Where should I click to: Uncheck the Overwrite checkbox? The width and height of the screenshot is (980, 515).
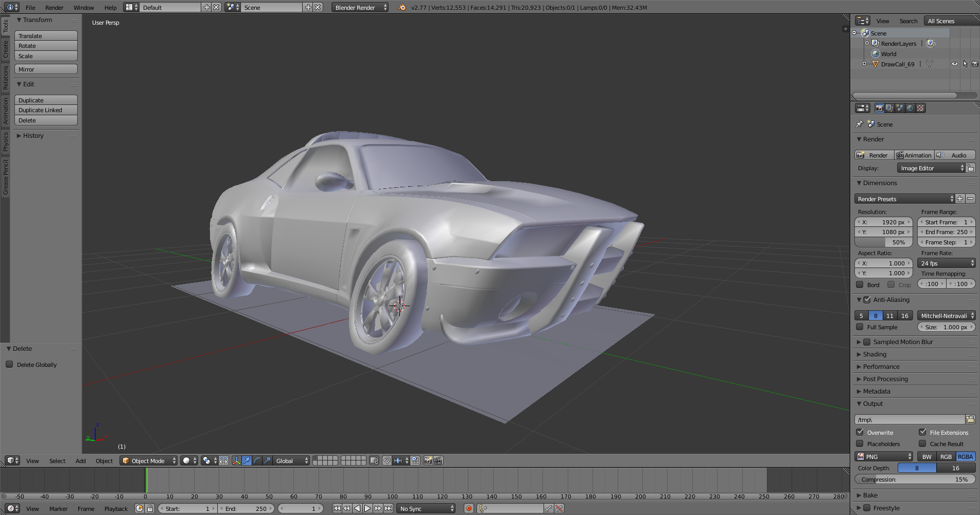click(860, 432)
